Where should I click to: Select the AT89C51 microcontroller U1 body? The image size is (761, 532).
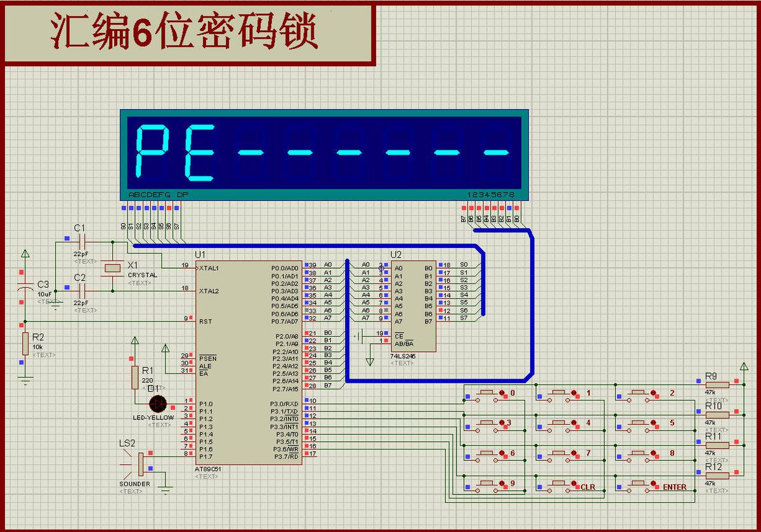click(249, 362)
